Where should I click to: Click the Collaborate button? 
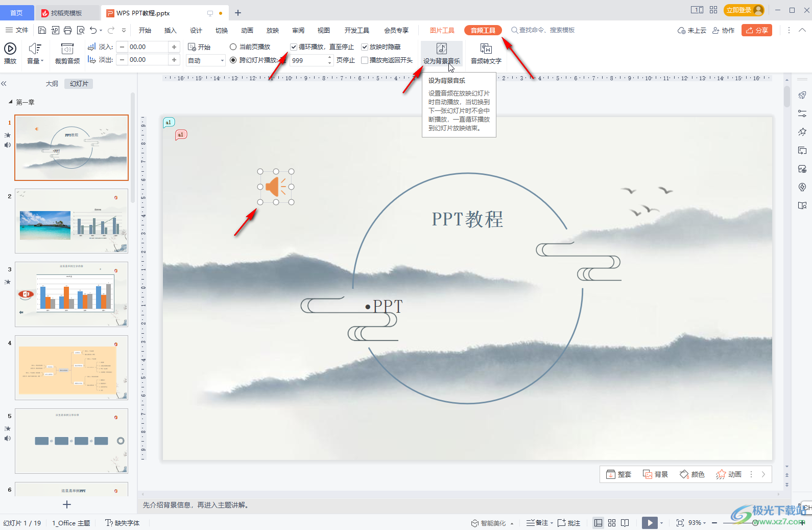click(724, 31)
